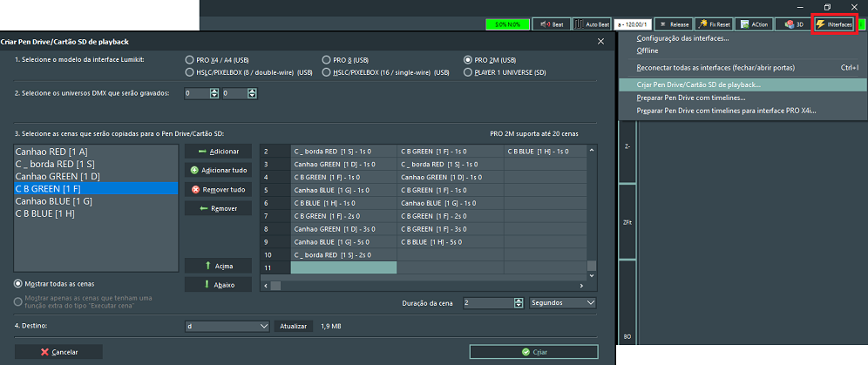Click the Adicionar tudo button
This screenshot has height=365, width=868.
tap(218, 170)
